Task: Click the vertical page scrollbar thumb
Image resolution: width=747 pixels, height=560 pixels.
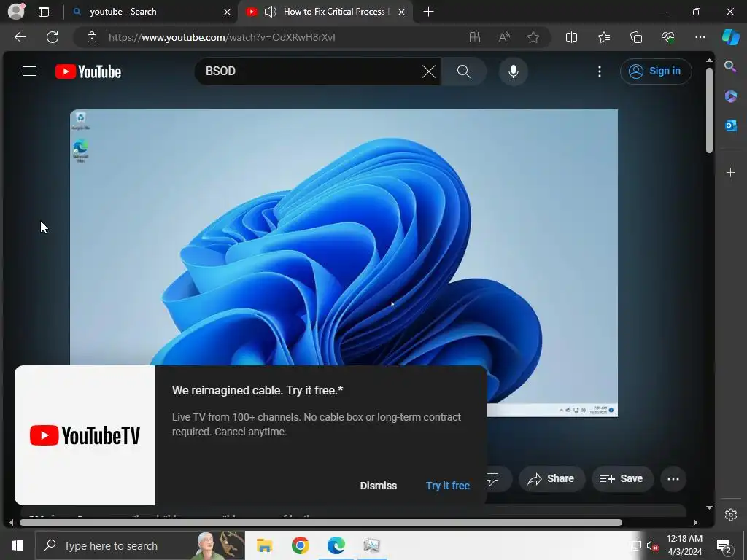Action: (709, 111)
